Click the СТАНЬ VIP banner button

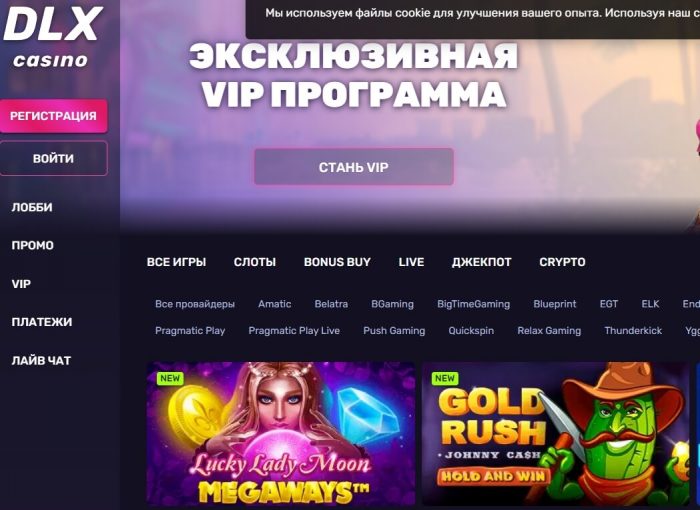point(354,167)
